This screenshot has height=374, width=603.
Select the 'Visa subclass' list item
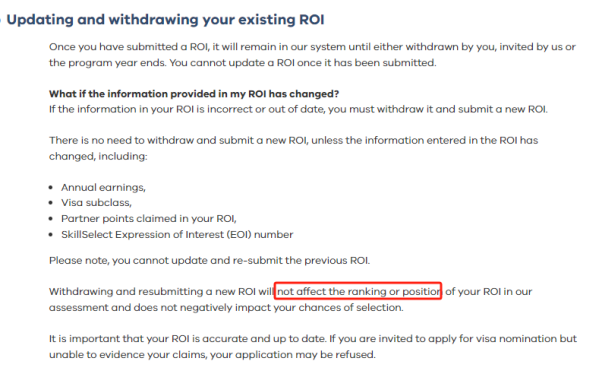tap(96, 203)
